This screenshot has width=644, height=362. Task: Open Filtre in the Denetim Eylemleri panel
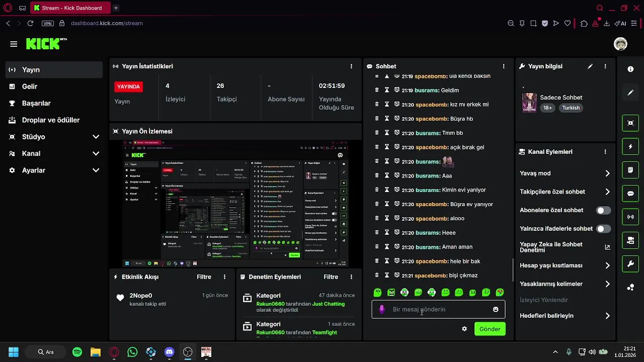coord(331,277)
